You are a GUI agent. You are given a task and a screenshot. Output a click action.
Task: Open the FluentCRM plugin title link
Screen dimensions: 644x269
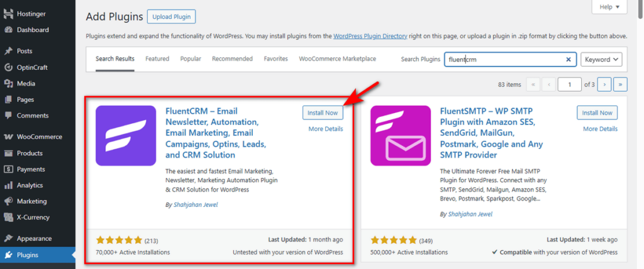pyautogui.click(x=216, y=133)
